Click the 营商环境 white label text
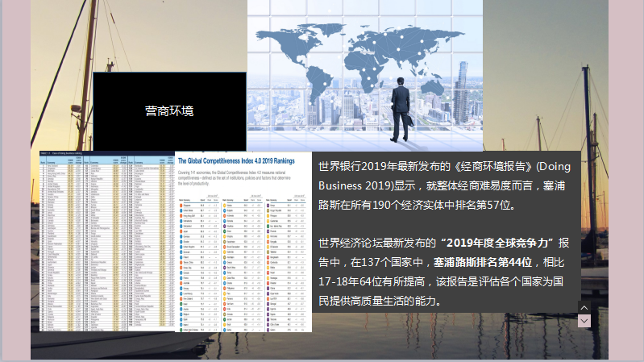644x362 pixels. pos(169,111)
